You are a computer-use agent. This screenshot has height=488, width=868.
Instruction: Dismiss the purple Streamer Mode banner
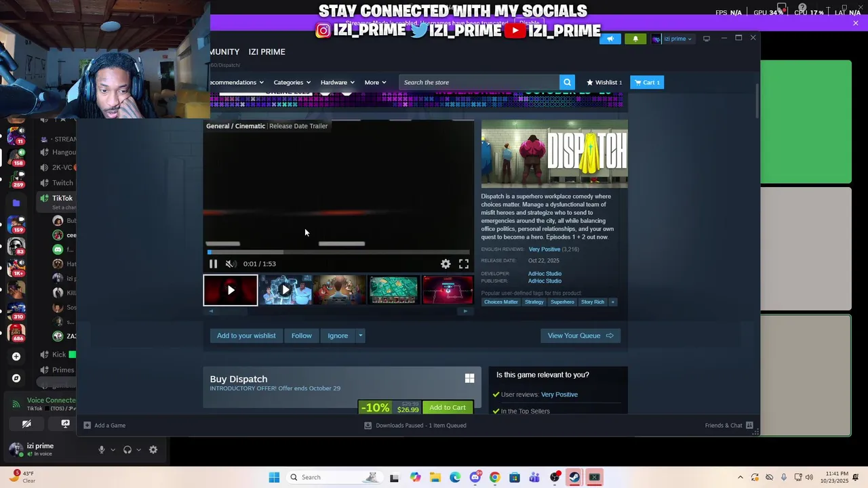[856, 23]
